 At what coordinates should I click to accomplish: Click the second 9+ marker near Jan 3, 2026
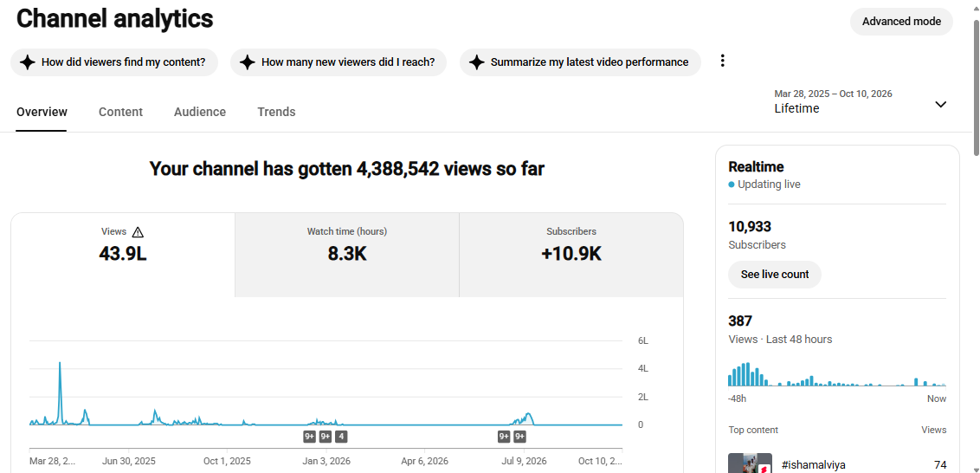pos(325,436)
